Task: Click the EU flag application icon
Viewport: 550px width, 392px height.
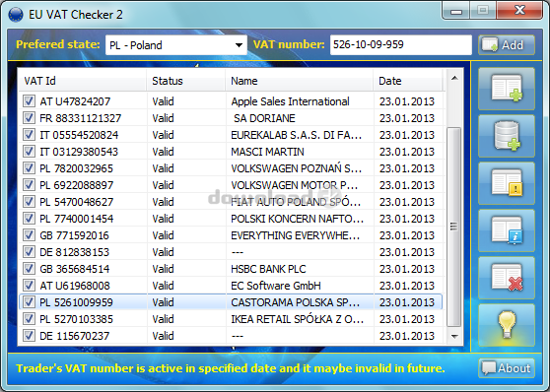Action: [16, 15]
